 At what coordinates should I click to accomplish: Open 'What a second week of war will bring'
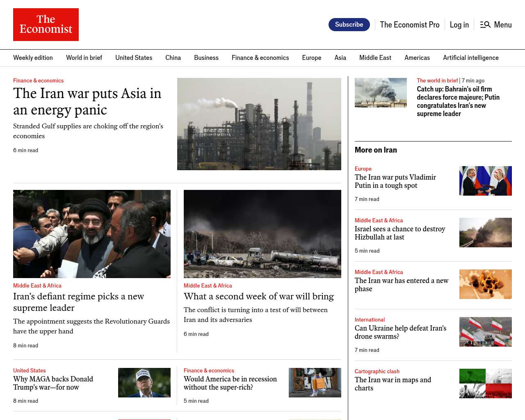[x=258, y=296]
